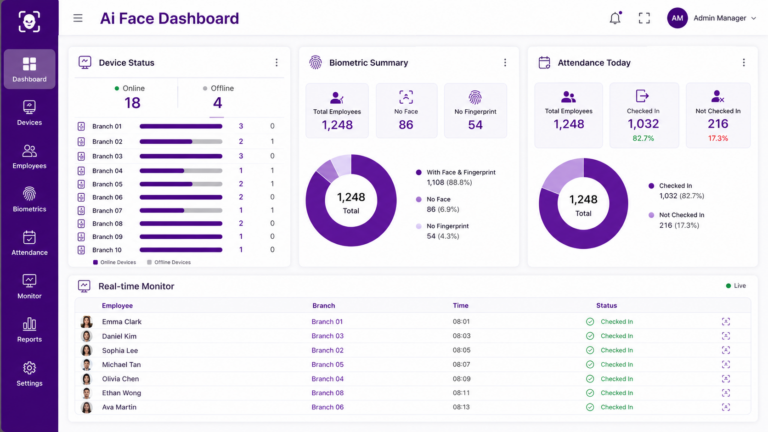The width and height of the screenshot is (768, 432).
Task: Click the Branch 10 device icon
Action: pos(81,250)
